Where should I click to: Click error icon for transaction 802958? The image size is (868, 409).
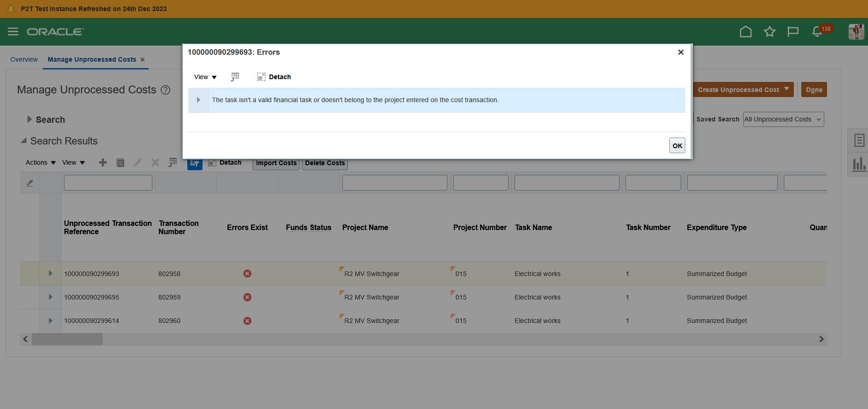click(247, 274)
